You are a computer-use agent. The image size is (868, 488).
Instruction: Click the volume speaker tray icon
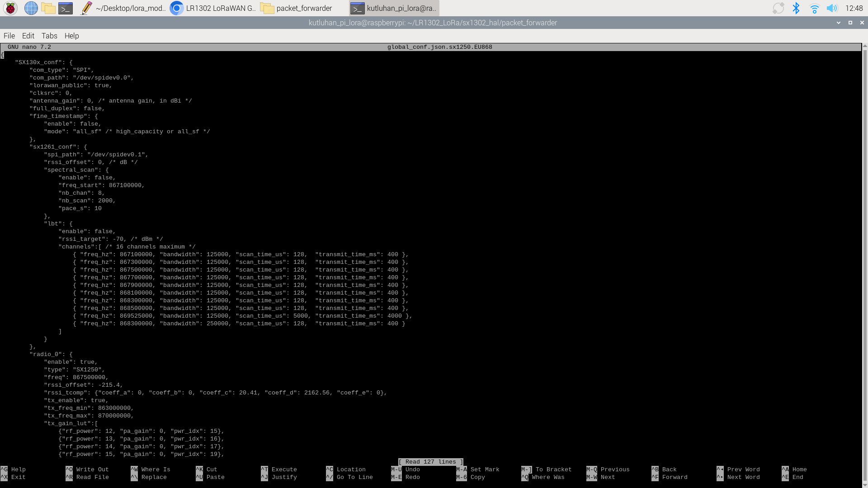pyautogui.click(x=832, y=8)
